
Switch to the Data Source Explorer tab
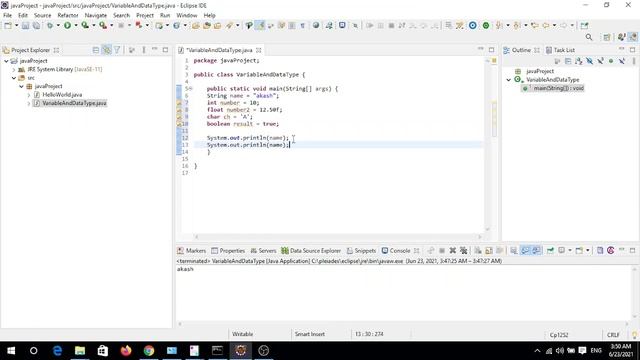click(311, 251)
